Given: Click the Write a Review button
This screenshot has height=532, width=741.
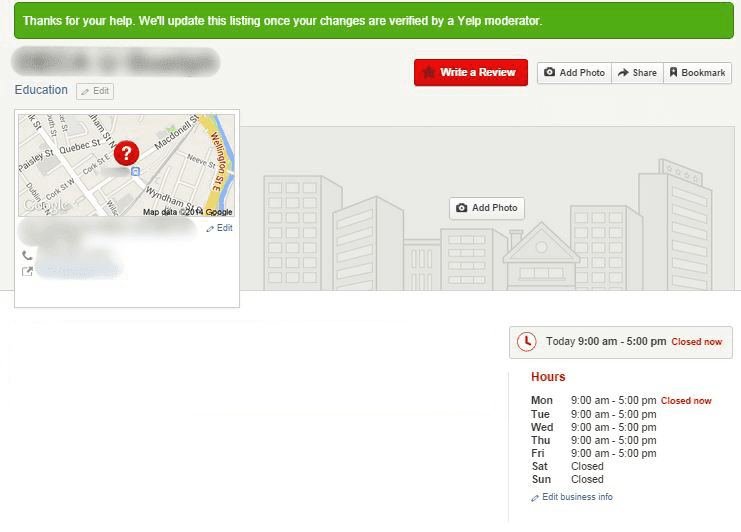Looking at the screenshot, I should [x=471, y=72].
